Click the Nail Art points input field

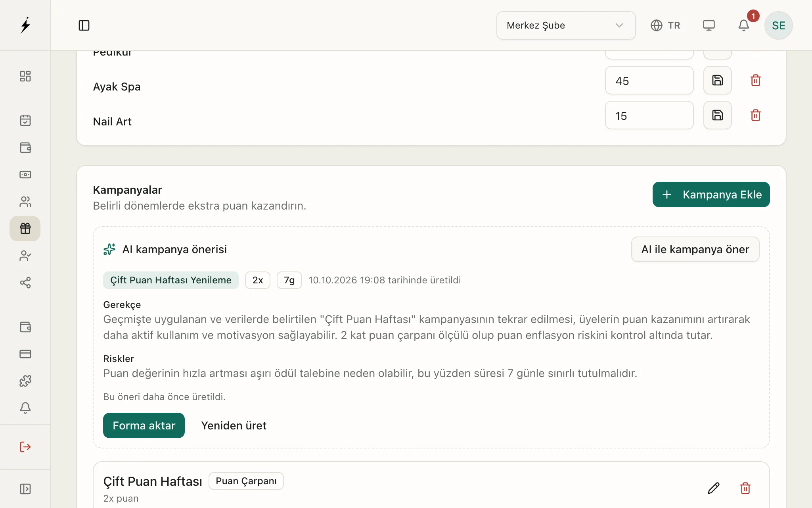click(x=649, y=115)
